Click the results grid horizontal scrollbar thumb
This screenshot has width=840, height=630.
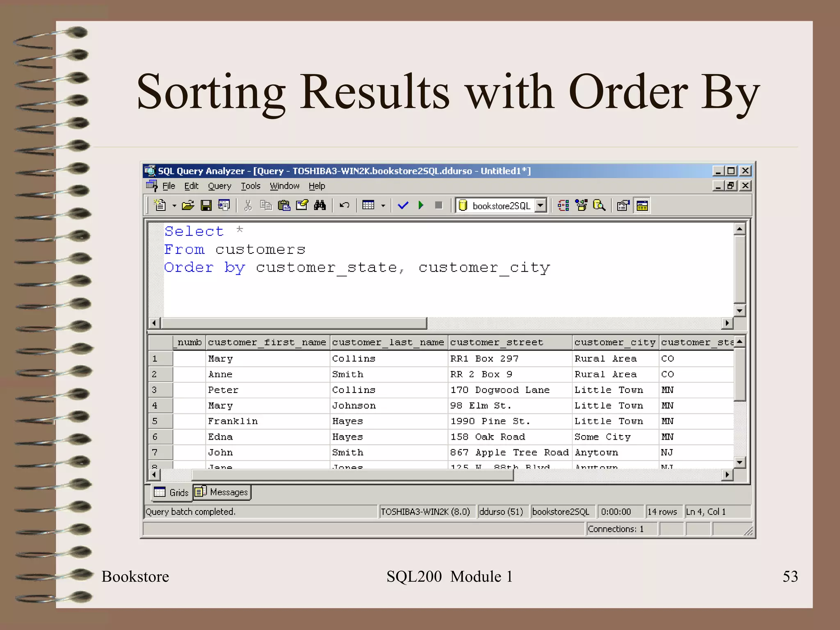click(353, 475)
